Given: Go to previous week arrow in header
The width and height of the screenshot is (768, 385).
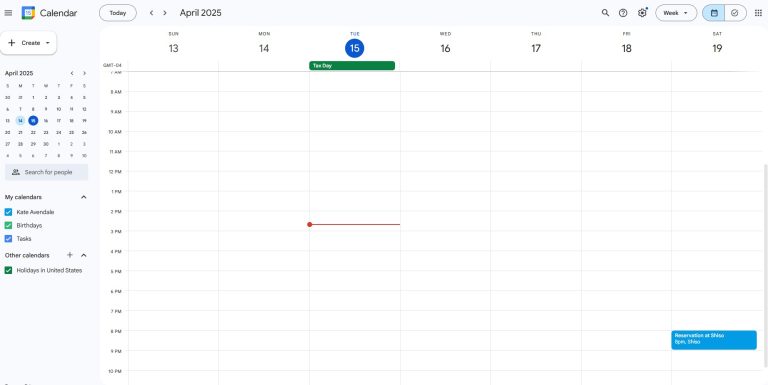Looking at the screenshot, I should coord(151,13).
